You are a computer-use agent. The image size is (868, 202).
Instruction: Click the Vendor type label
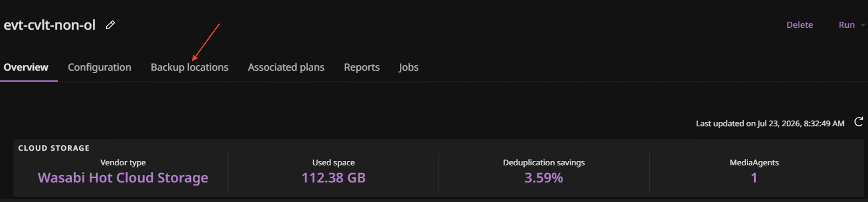123,163
